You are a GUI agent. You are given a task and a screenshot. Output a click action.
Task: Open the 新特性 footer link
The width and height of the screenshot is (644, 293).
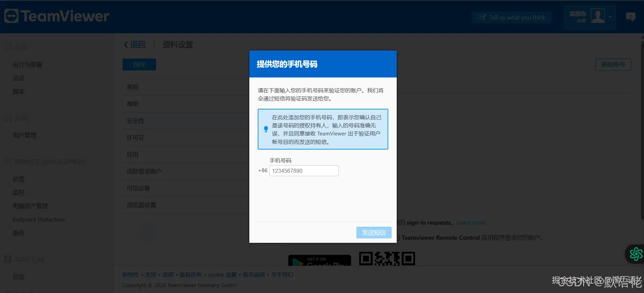(131, 275)
